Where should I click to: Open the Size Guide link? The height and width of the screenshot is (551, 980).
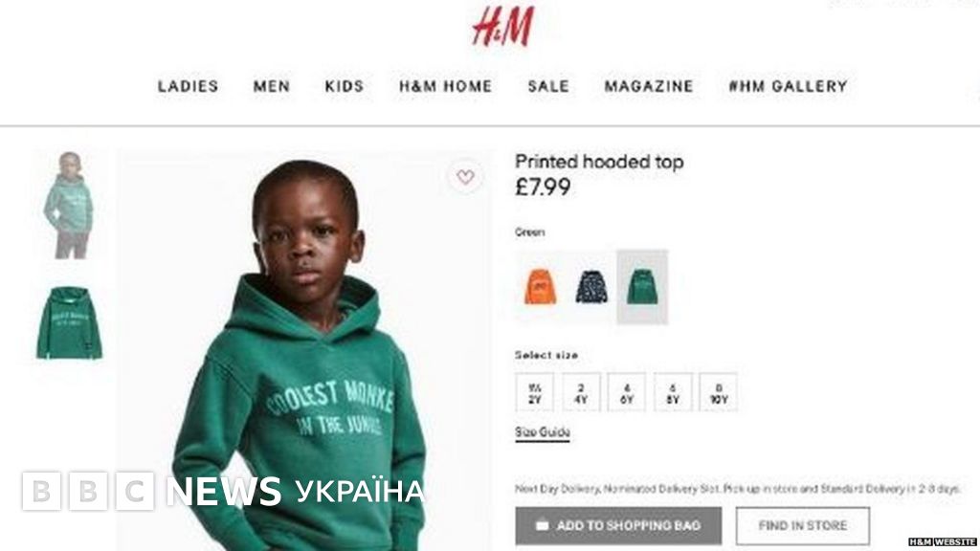(543, 432)
